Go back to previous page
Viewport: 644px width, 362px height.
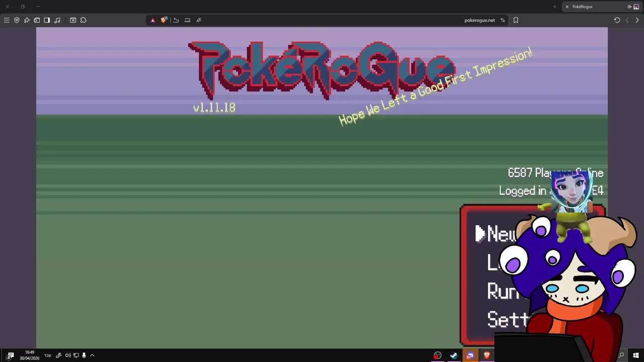coord(627,20)
